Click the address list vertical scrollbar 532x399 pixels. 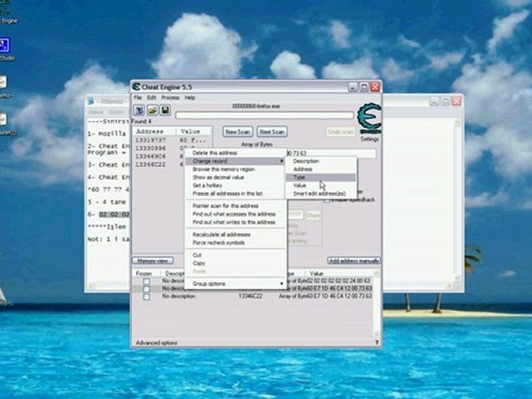(376, 304)
